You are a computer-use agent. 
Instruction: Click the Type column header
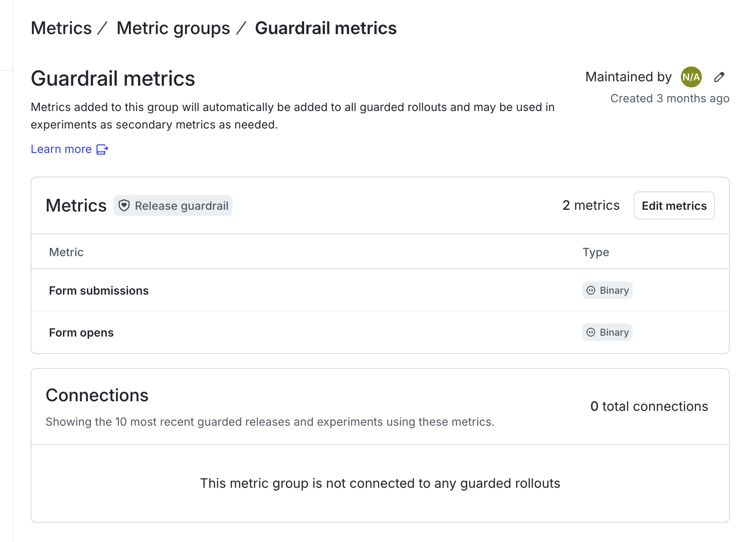click(x=595, y=252)
